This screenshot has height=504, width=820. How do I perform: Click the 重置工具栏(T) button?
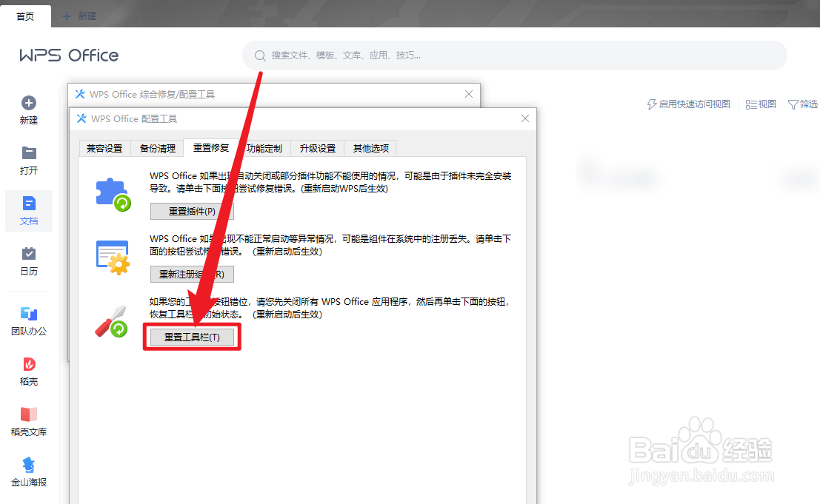pyautogui.click(x=192, y=337)
